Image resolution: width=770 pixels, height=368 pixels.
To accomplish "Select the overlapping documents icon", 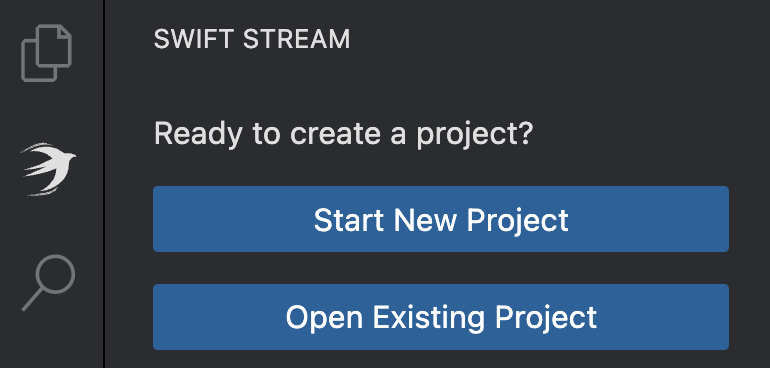I will (47, 53).
